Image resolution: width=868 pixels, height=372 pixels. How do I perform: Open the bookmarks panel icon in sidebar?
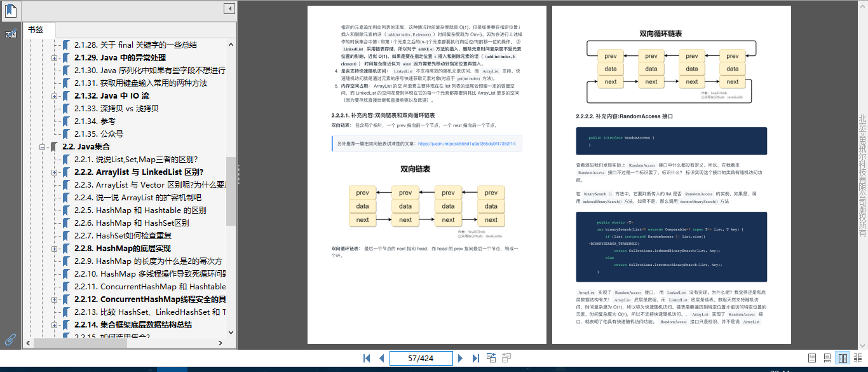click(11, 10)
